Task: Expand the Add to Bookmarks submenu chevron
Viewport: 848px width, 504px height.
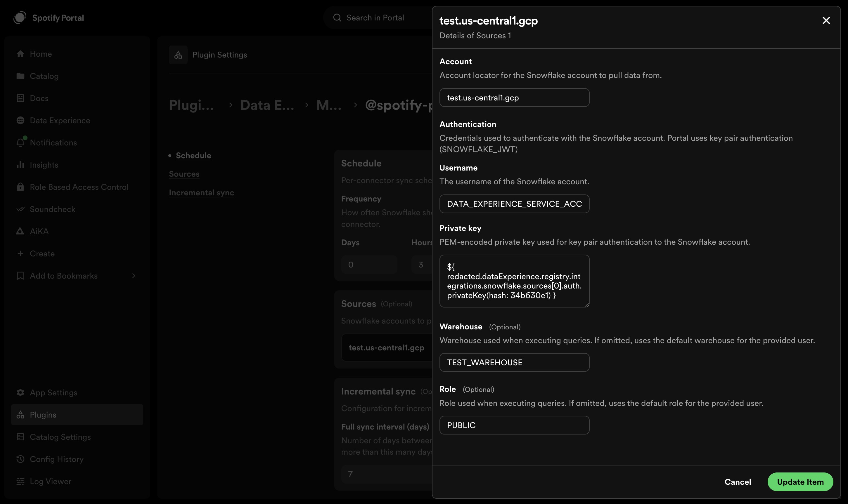Action: pos(134,275)
